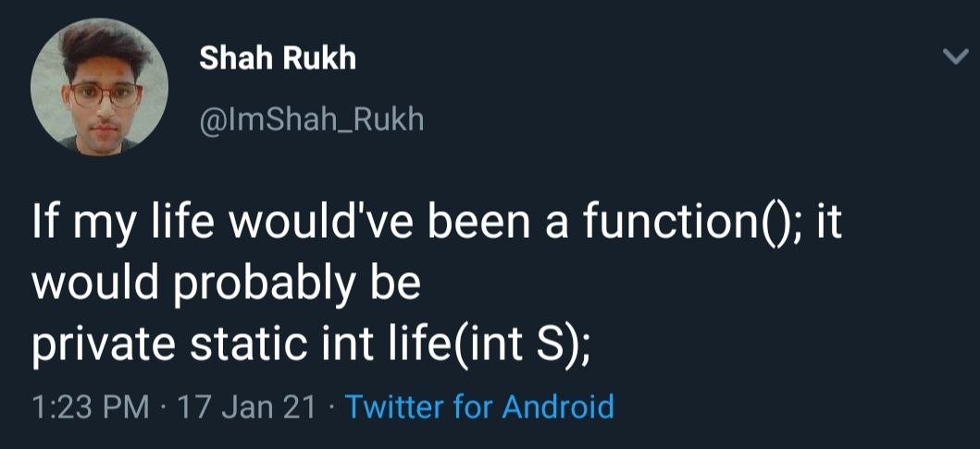Open the Shah Rukh display name
This screenshot has width=980, height=449.
(x=278, y=58)
